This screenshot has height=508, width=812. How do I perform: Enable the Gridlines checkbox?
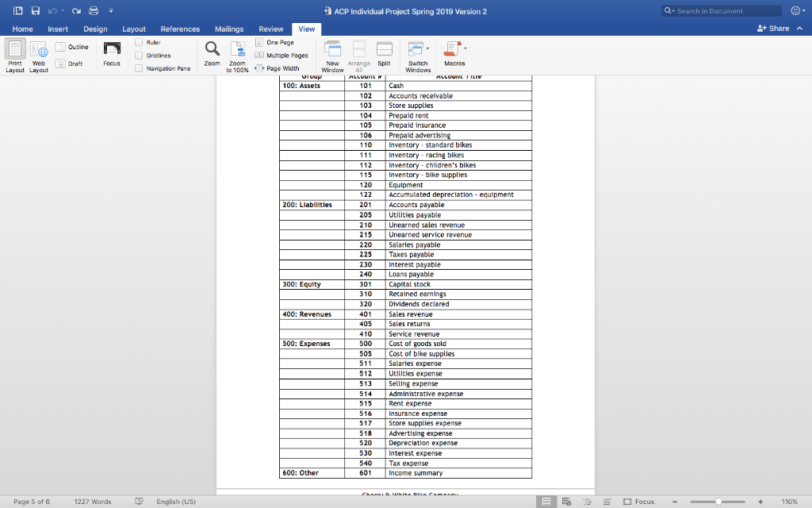pyautogui.click(x=139, y=56)
